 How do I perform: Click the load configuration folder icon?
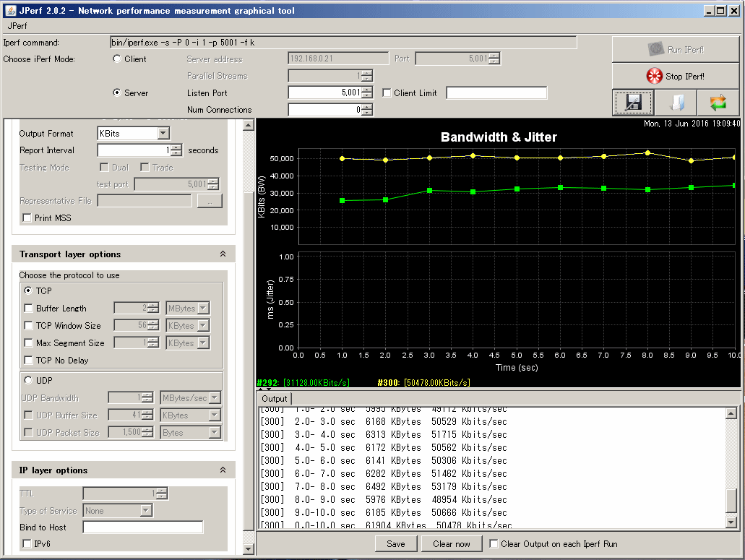[676, 103]
